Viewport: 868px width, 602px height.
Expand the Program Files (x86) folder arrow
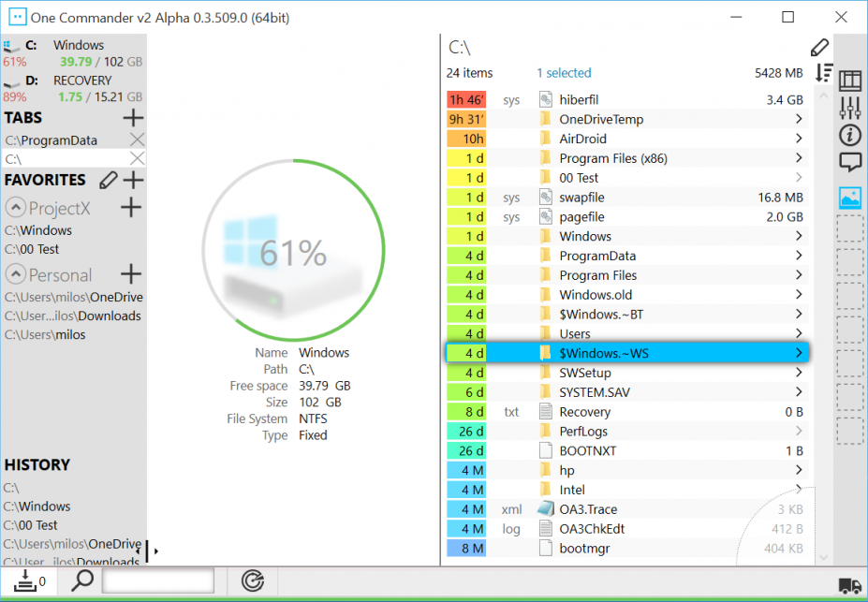click(x=799, y=157)
